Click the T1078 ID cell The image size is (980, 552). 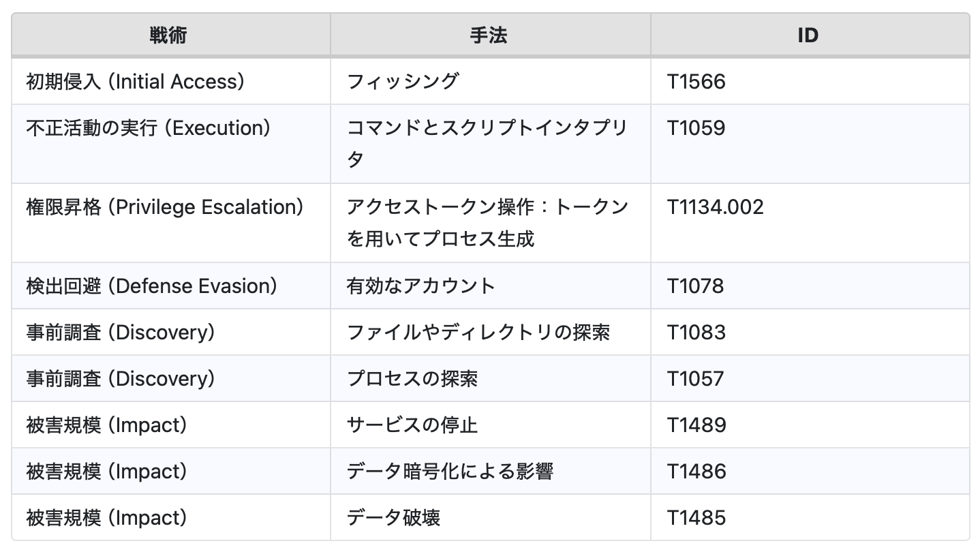click(696, 286)
